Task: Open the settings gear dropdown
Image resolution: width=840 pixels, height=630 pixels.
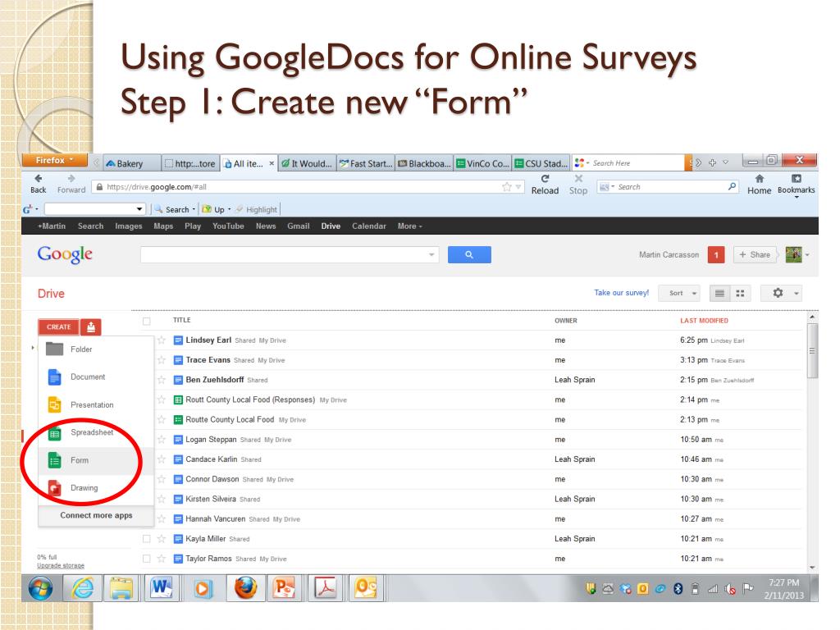Action: (x=782, y=294)
